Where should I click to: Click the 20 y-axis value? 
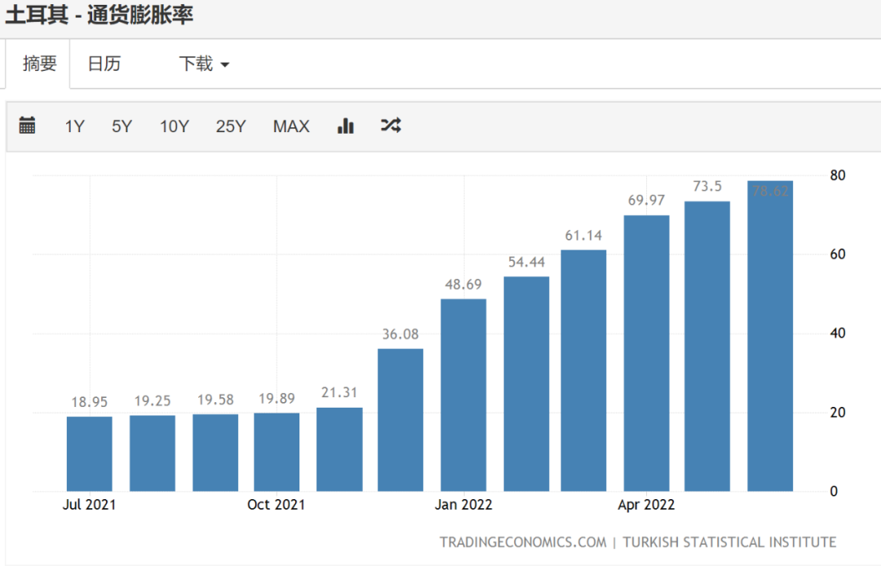click(x=838, y=413)
